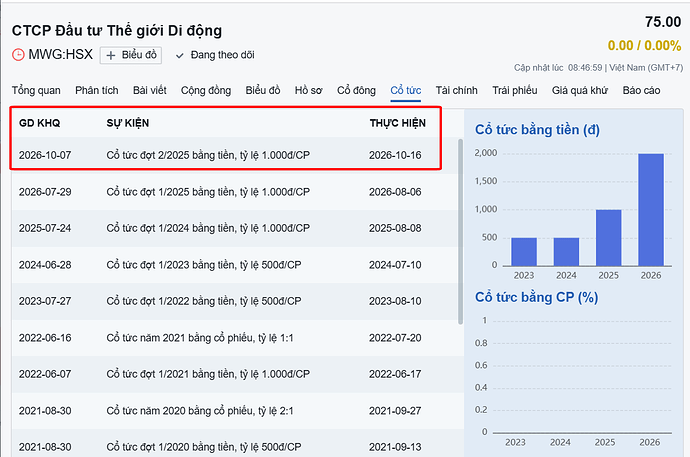The image size is (690, 457).
Task: Switch to the Tài chính tab
Action: click(456, 90)
